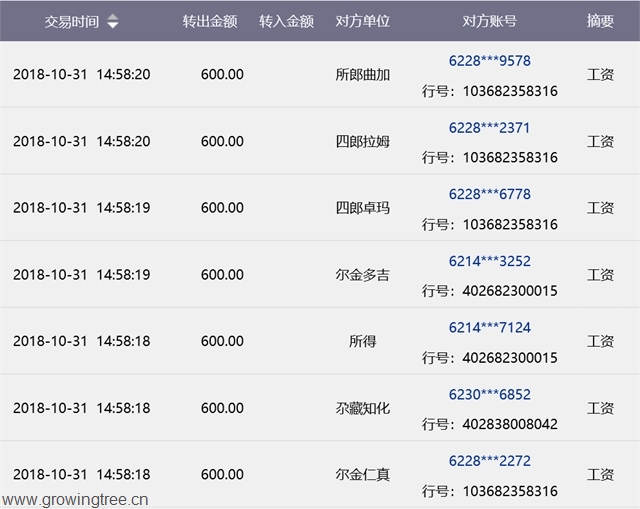Open account link 6228***9578
Screen dimensions: 640x509
pyautogui.click(x=489, y=61)
